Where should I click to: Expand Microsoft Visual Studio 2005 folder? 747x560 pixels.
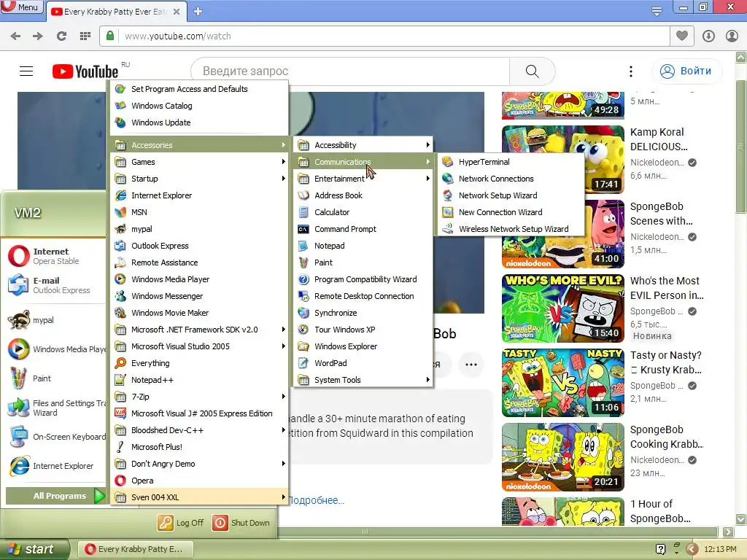point(199,346)
